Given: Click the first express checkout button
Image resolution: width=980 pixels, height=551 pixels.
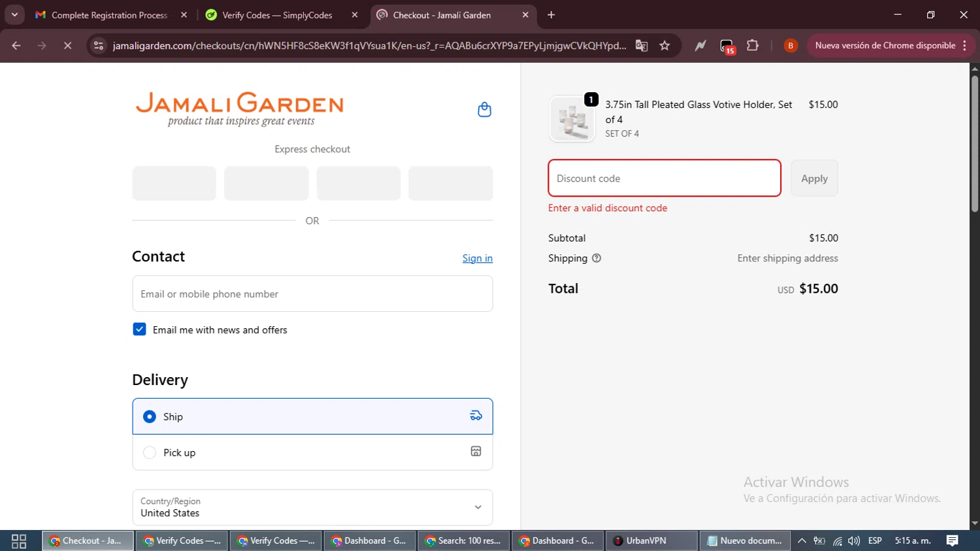Looking at the screenshot, I should [x=174, y=183].
